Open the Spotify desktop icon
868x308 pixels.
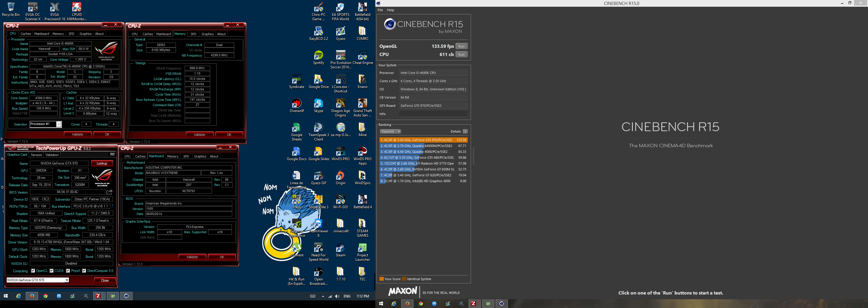point(318,57)
